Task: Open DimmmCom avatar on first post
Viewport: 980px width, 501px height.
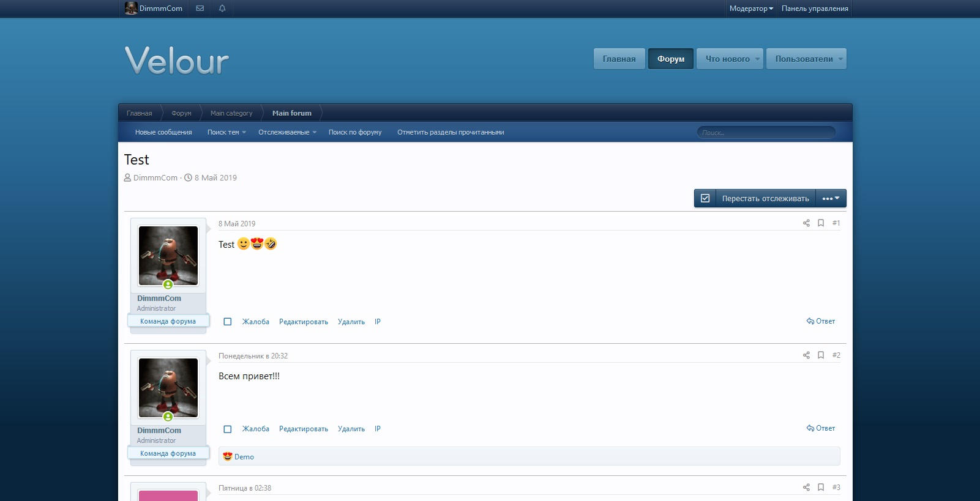Action: 168,256
